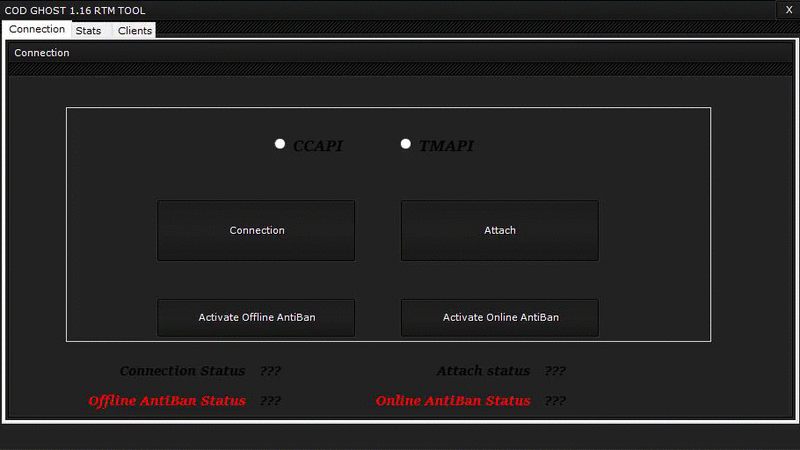Click the Offline AntiBan Status label
Viewport: 800px width, 450px height.
[167, 401]
